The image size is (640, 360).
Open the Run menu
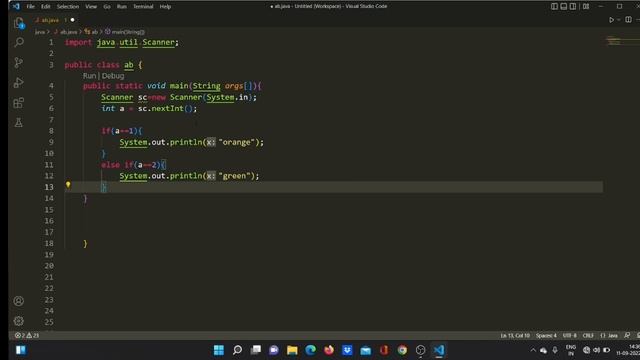tap(122, 7)
